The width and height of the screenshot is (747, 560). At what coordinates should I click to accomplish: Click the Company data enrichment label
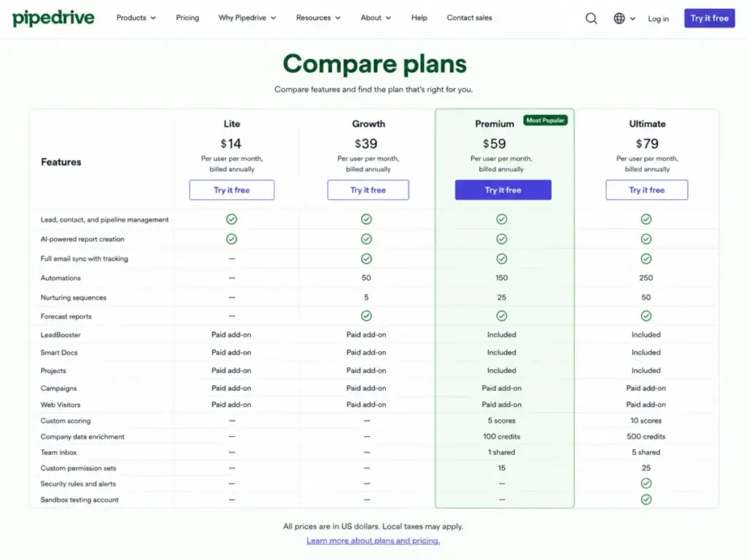[x=82, y=436]
